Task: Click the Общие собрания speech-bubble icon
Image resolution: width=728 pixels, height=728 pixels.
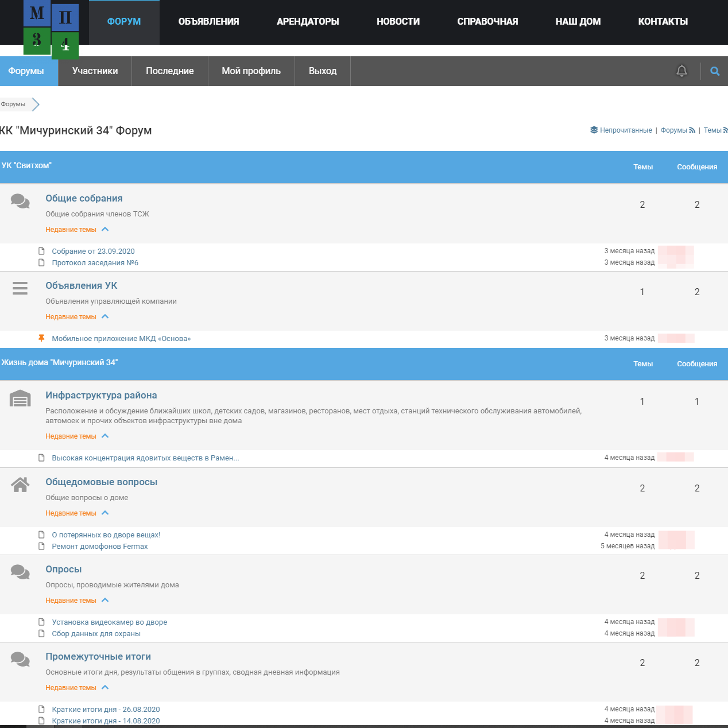Action: 20,201
